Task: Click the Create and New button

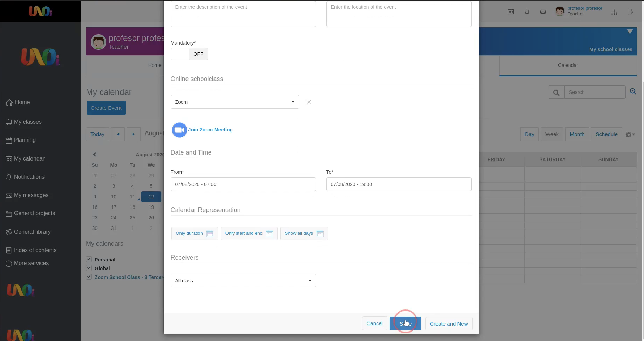Action: (448, 324)
